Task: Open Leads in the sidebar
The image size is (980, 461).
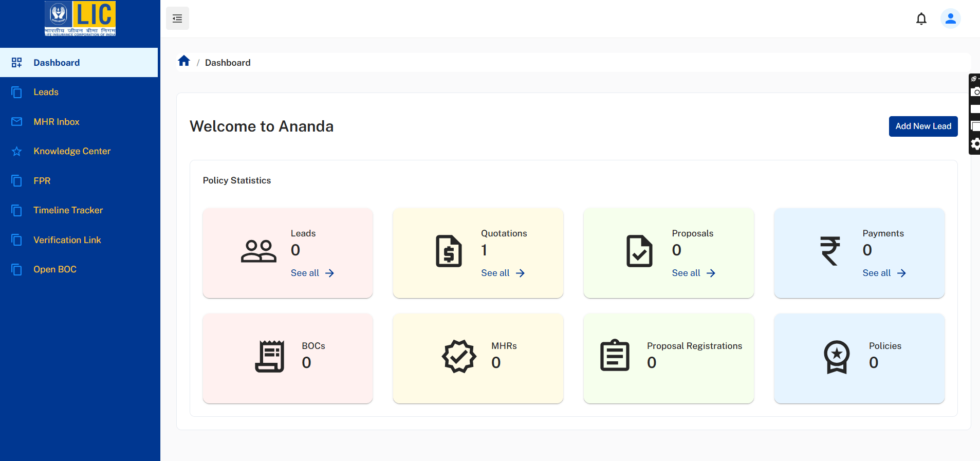Action: point(46,92)
